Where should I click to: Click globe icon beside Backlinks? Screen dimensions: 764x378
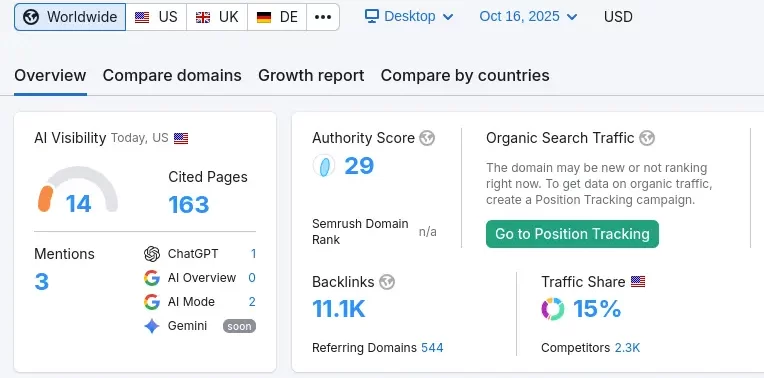pyautogui.click(x=387, y=282)
